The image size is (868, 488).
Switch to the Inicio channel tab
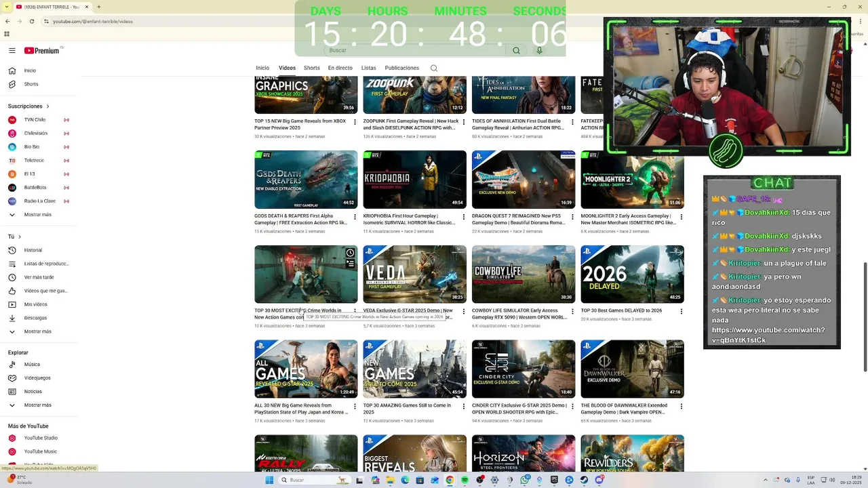click(262, 68)
